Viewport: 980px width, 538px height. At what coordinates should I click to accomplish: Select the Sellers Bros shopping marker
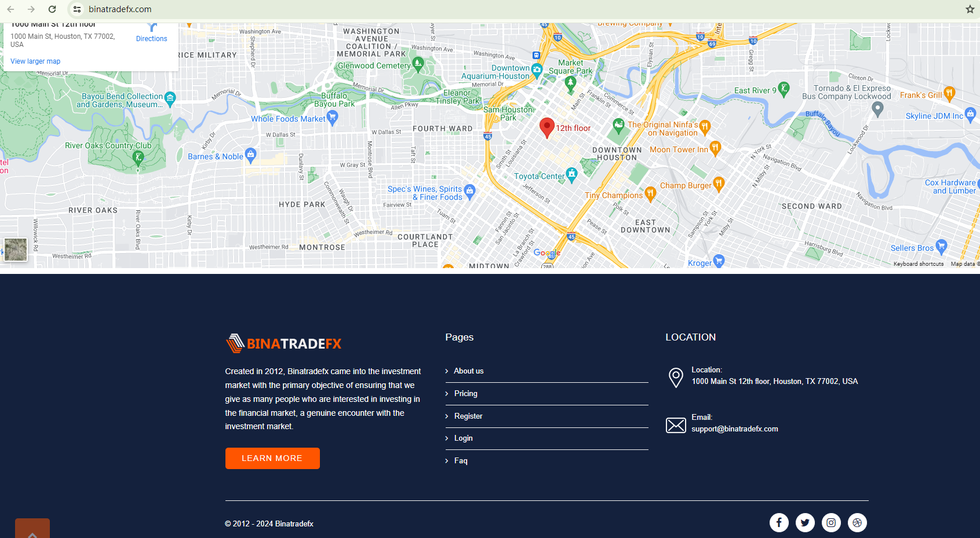[941, 247]
